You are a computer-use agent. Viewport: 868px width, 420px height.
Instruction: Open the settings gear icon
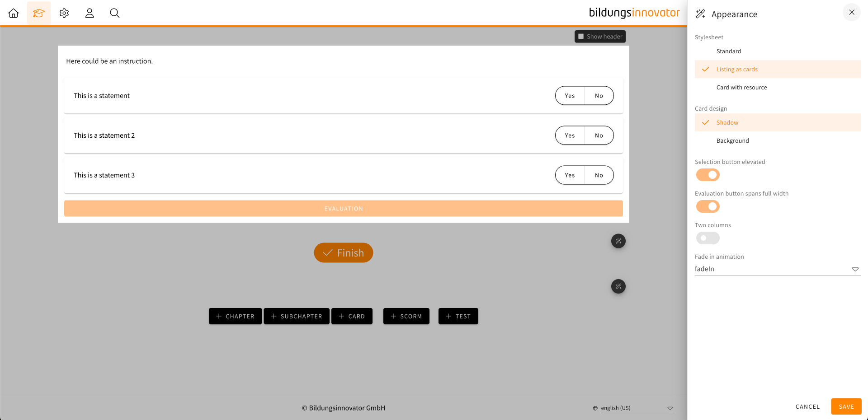tap(64, 13)
